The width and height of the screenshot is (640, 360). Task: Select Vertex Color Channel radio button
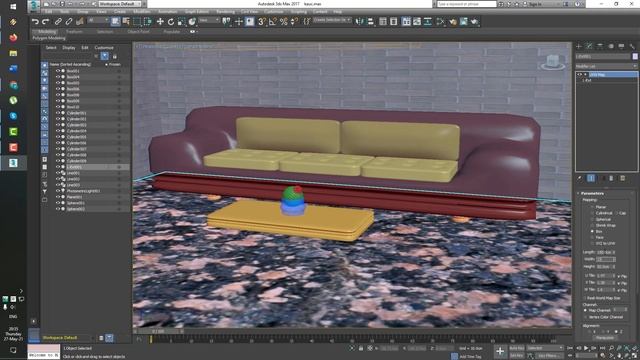pos(585,317)
